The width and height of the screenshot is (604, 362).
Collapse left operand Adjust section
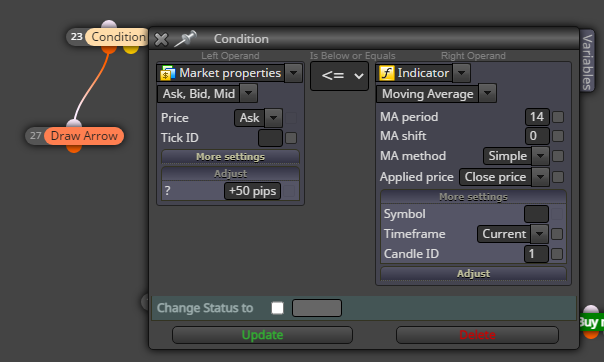click(230, 174)
